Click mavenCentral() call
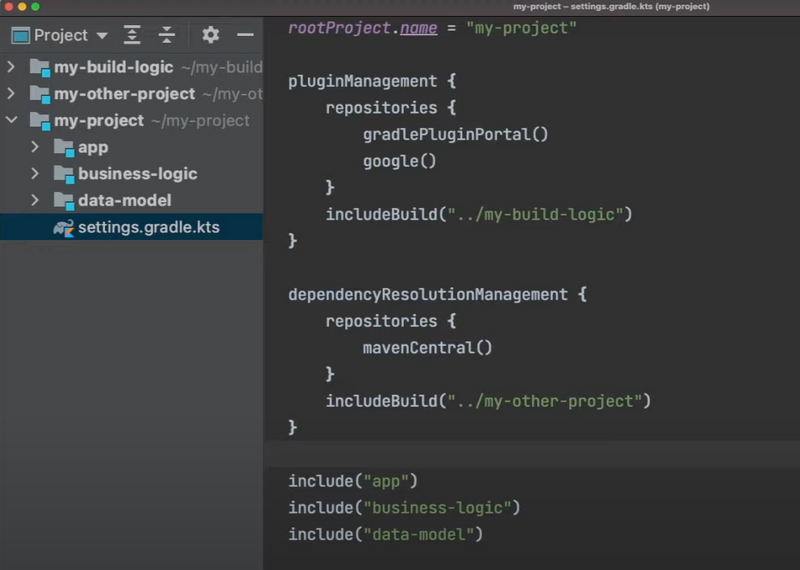 pyautogui.click(x=427, y=348)
